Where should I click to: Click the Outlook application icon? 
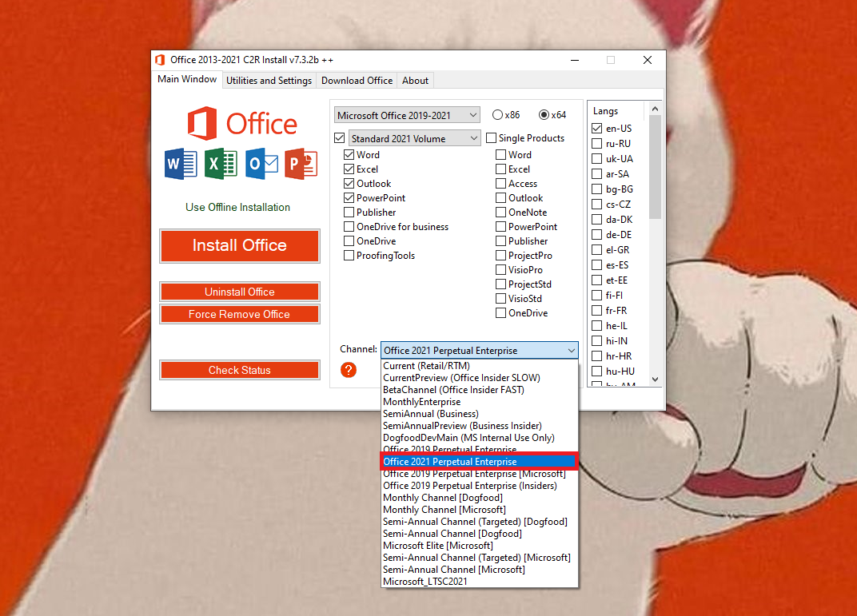[261, 164]
